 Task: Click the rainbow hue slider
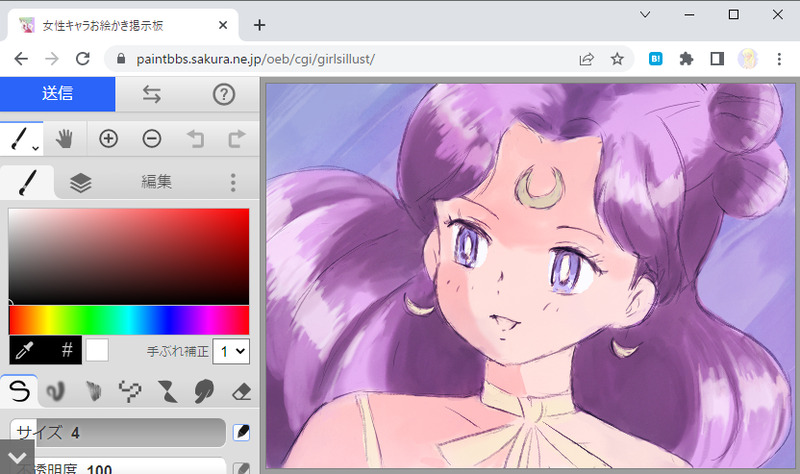pos(129,320)
